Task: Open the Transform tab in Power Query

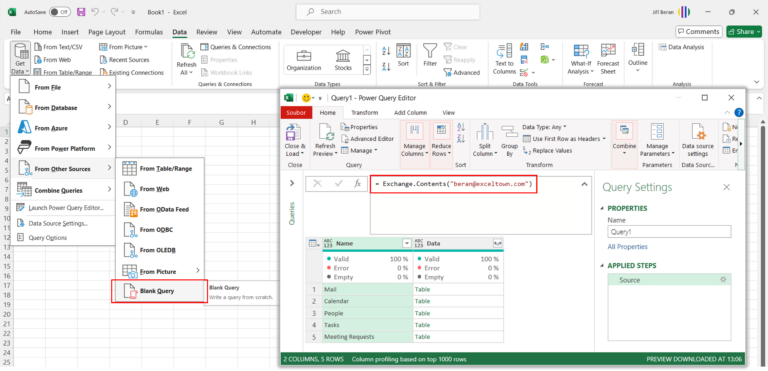Action: point(364,112)
